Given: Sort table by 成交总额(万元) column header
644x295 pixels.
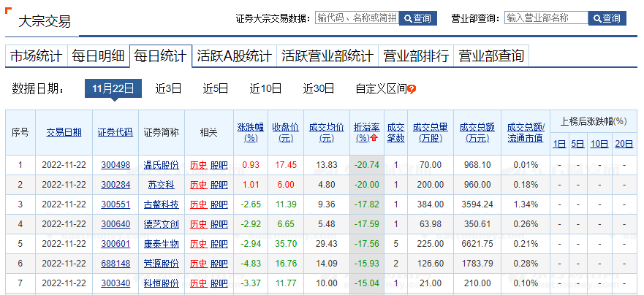Looking at the screenshot, I should point(477,131).
